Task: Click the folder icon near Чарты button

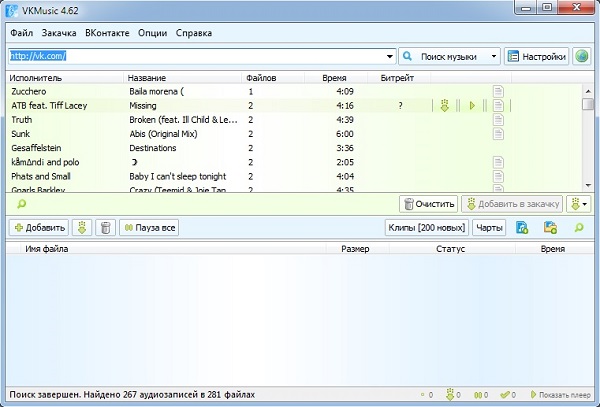Action: coord(550,228)
